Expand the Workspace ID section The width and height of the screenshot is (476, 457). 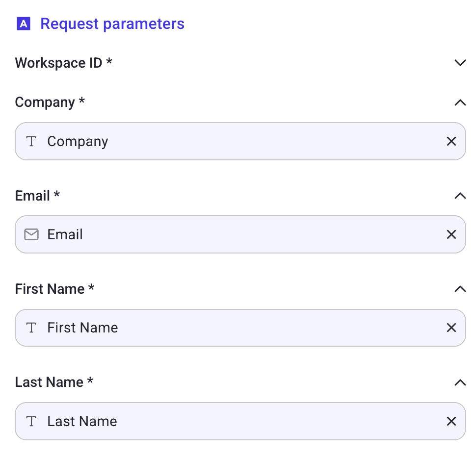click(459, 63)
